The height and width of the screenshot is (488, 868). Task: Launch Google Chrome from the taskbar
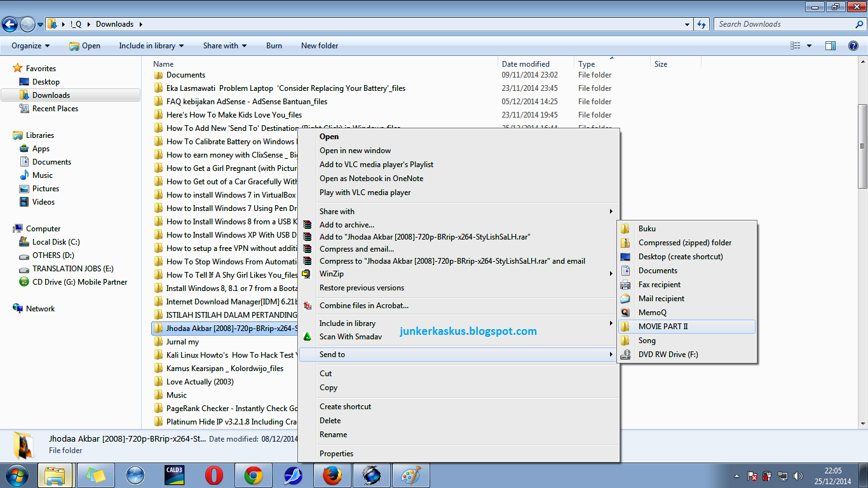pyautogui.click(x=254, y=475)
